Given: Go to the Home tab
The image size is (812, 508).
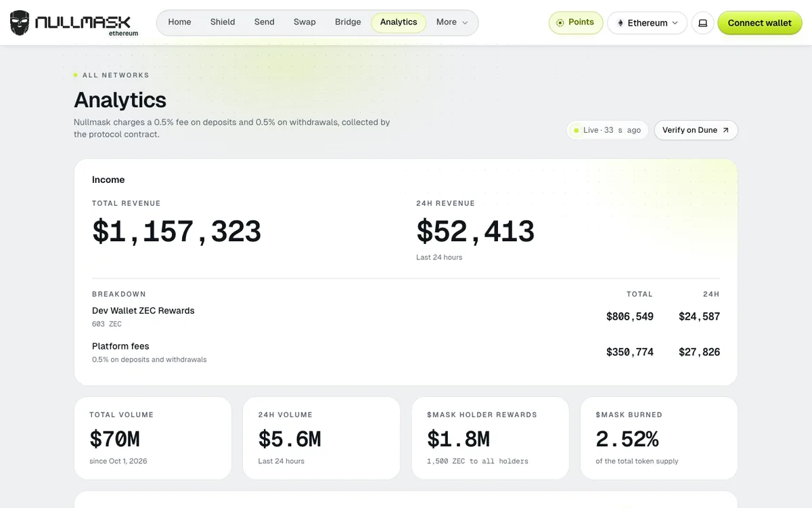Looking at the screenshot, I should pos(179,22).
